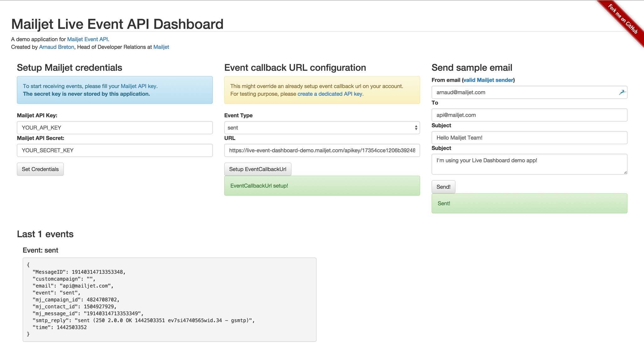Click the external link icon for sender email
644x346 pixels.
623,92
